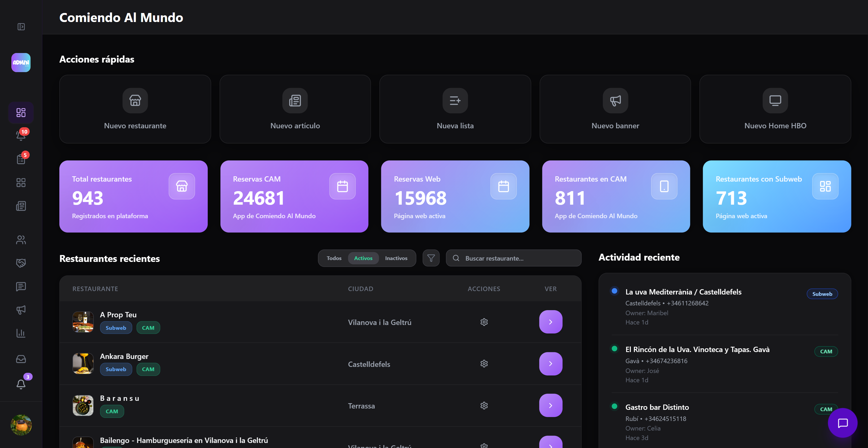The image size is (868, 448).
Task: Open the Bailengo Hamburguesería restaurant row
Action: [320, 438]
